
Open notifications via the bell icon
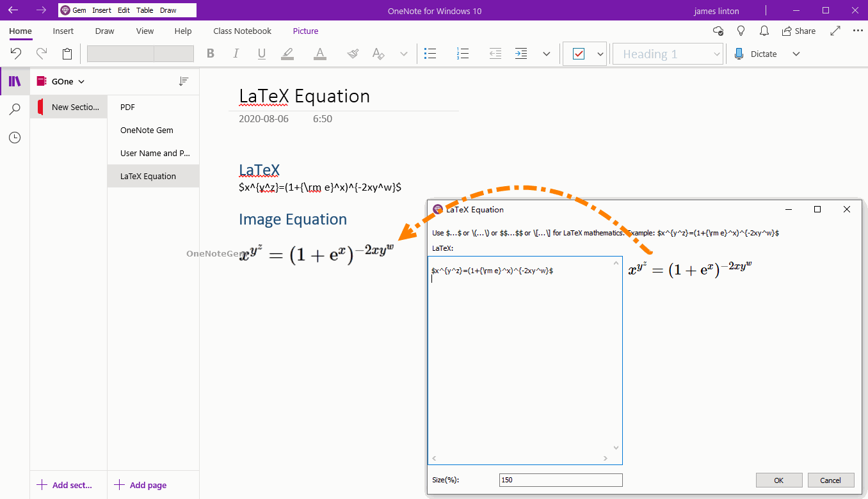point(764,30)
